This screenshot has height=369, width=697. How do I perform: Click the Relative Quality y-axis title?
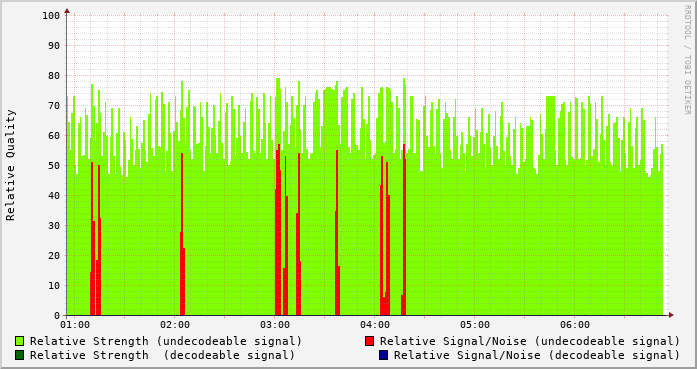click(x=10, y=165)
